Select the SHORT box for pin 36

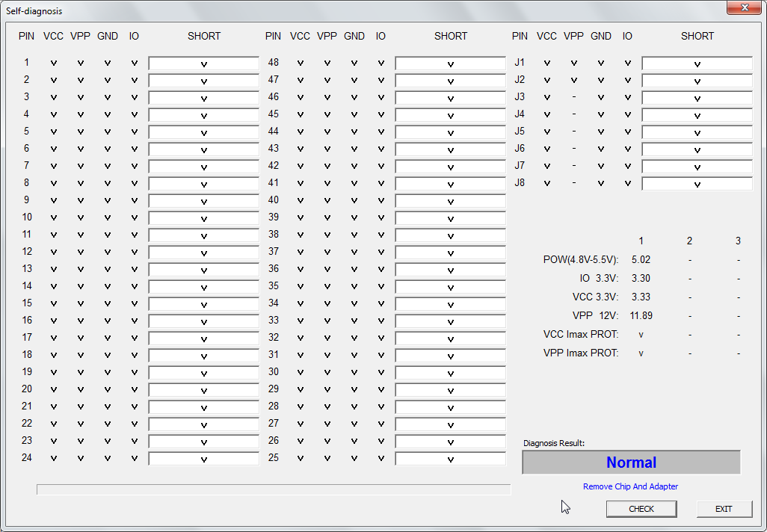coord(450,270)
